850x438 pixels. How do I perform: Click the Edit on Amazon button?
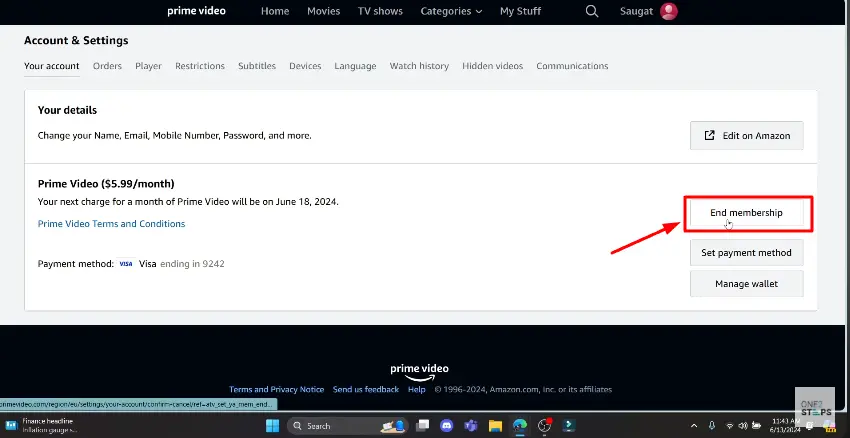click(x=746, y=136)
